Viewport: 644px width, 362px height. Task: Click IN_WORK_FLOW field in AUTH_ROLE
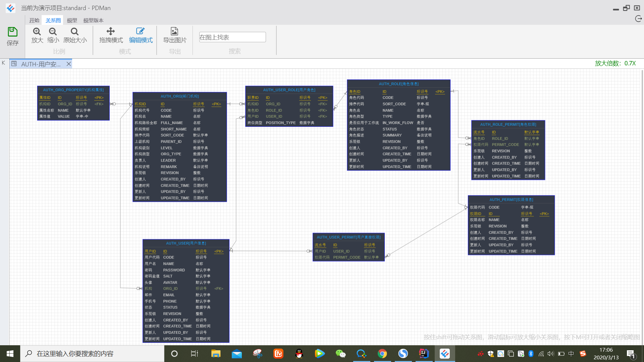[397, 123]
